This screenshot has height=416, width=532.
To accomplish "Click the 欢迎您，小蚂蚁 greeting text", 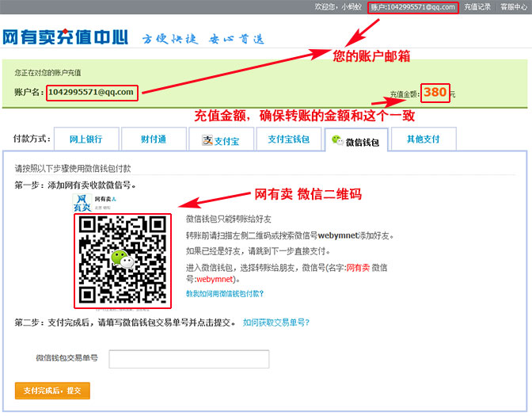I will pos(338,7).
